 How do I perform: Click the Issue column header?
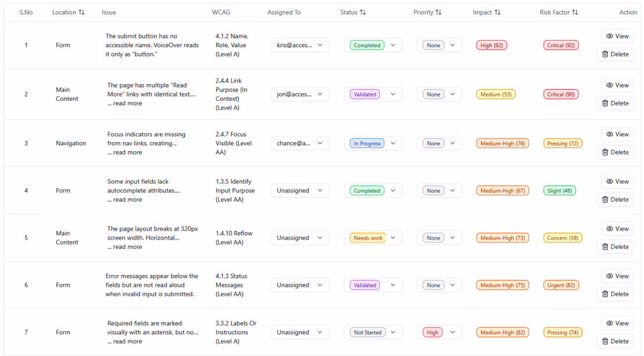tap(109, 12)
